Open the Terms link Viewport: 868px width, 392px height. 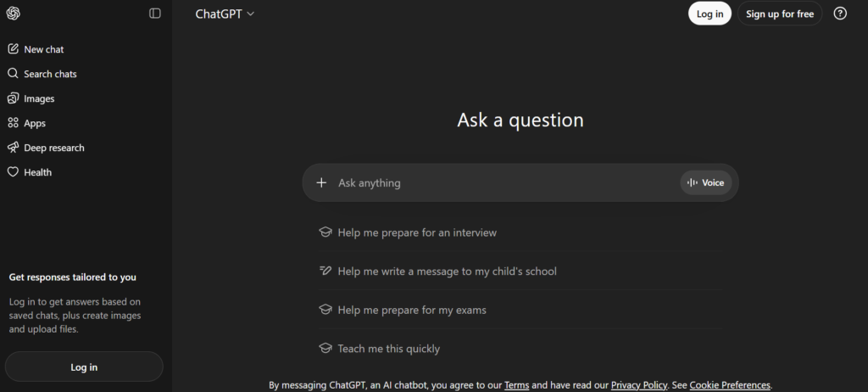point(516,385)
